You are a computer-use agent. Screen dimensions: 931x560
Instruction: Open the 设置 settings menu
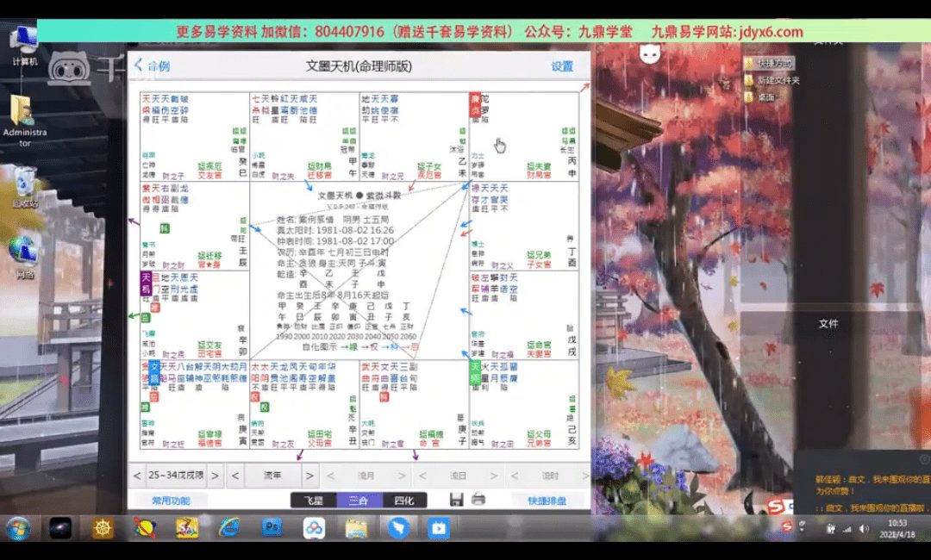[x=562, y=66]
